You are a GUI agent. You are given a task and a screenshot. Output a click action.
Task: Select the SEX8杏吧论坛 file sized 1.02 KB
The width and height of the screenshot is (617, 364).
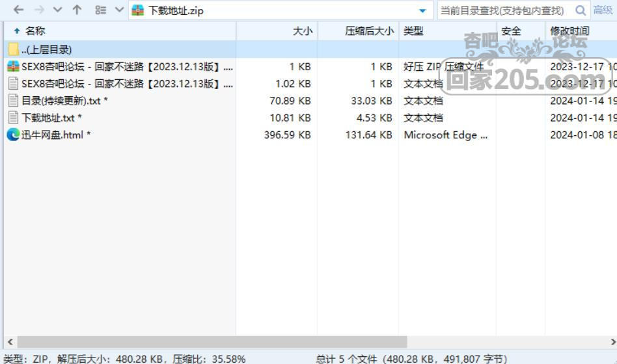click(x=127, y=84)
